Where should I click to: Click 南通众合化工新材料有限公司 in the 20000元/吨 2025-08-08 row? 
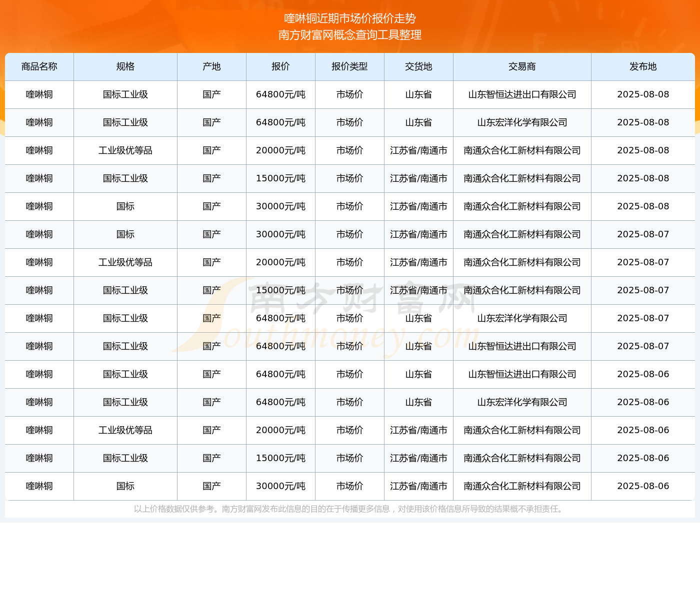(x=522, y=150)
